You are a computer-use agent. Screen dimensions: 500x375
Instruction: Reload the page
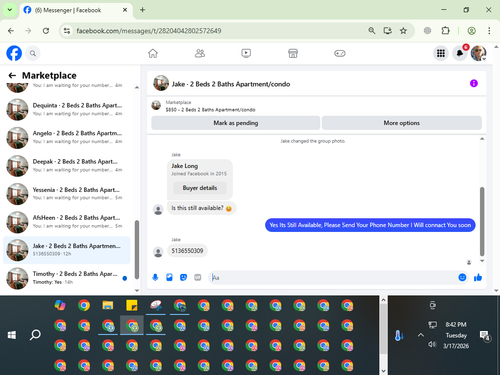pos(46,31)
